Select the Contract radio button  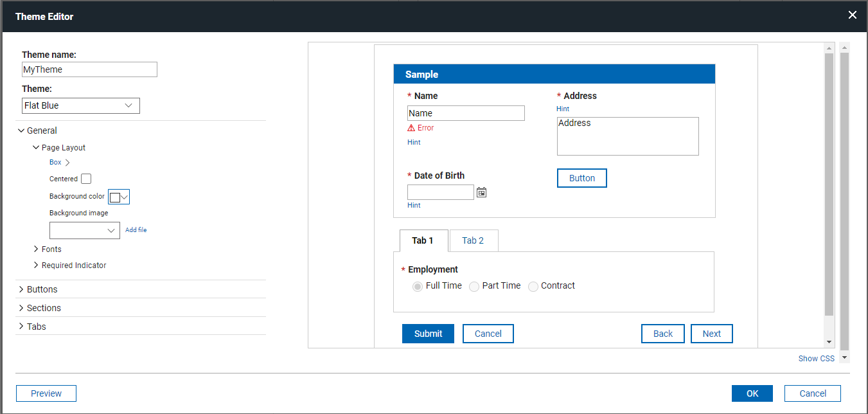pyautogui.click(x=533, y=286)
